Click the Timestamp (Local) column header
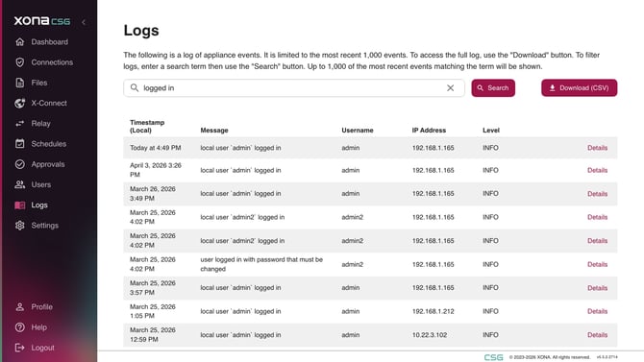The height and width of the screenshot is (362, 644). (x=147, y=126)
